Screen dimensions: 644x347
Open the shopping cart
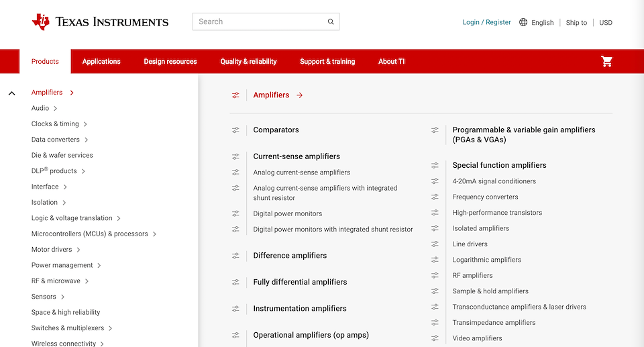[607, 62]
